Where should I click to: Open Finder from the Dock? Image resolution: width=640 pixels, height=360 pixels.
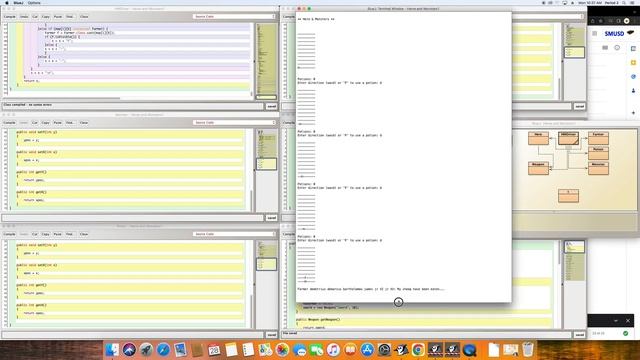[x=112, y=350]
